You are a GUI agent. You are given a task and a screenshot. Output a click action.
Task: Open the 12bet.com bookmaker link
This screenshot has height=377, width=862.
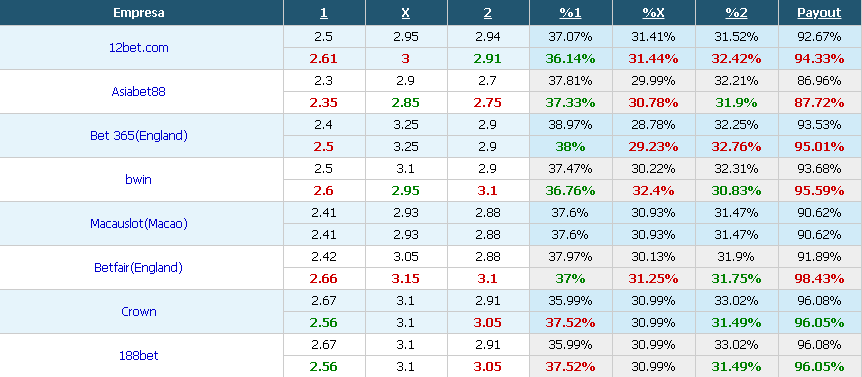(x=139, y=48)
